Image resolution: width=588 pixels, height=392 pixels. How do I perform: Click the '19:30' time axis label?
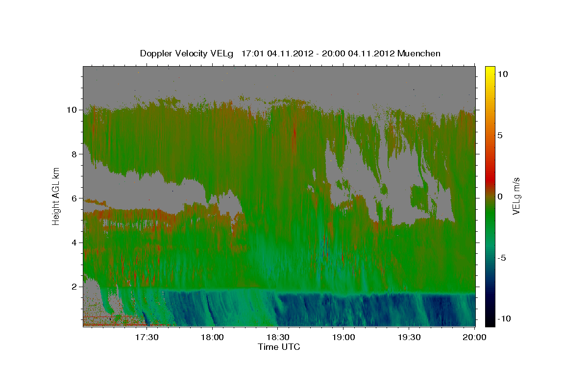[x=409, y=337]
